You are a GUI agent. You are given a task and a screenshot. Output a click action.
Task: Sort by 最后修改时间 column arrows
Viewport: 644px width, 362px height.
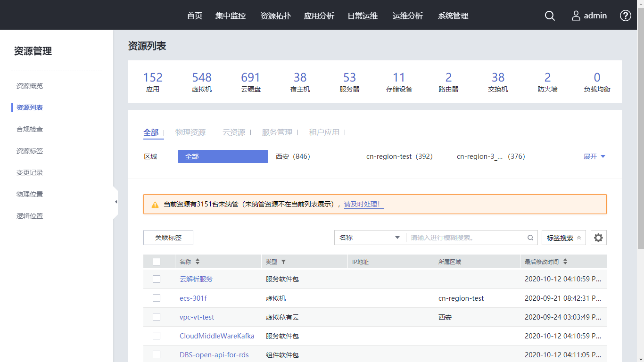tap(565, 262)
